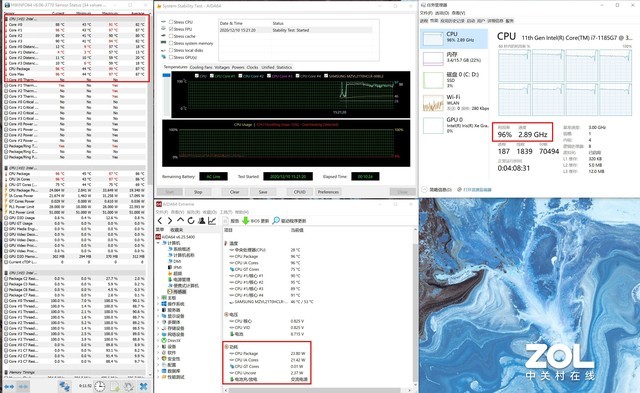Click HWiNFO expand-columns blue arrows icon
This screenshot has width=640, height=393.
point(9,386)
